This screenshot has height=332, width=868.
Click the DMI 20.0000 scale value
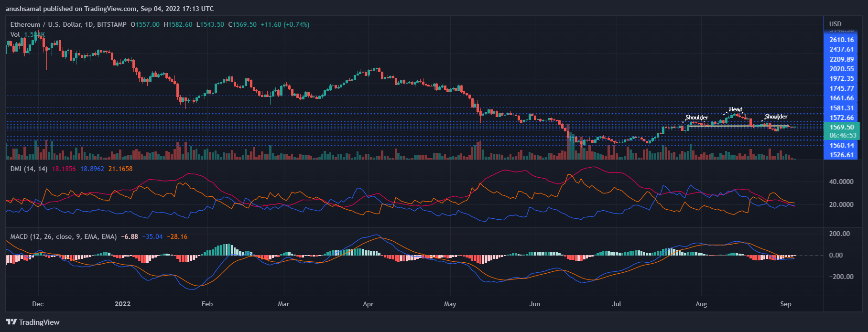click(841, 204)
